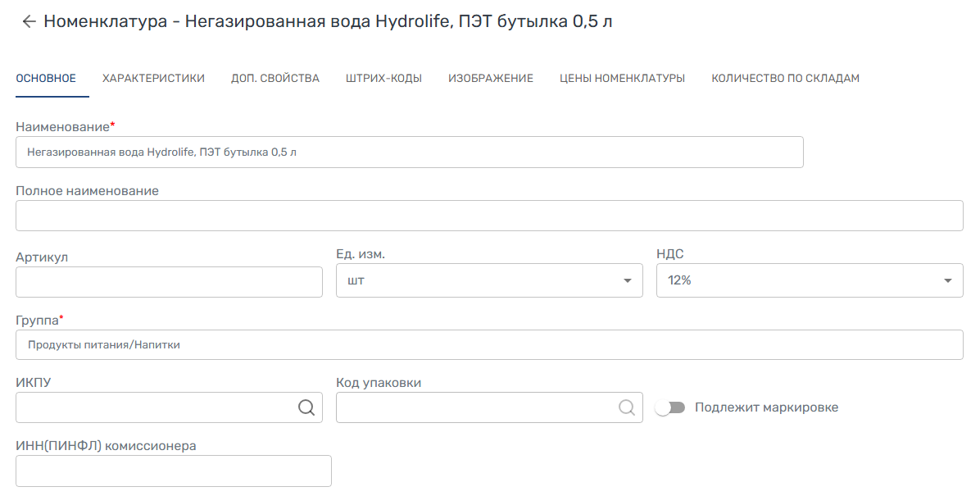980x496 pixels.
Task: Focus the Полное наименование field
Action: point(489,216)
